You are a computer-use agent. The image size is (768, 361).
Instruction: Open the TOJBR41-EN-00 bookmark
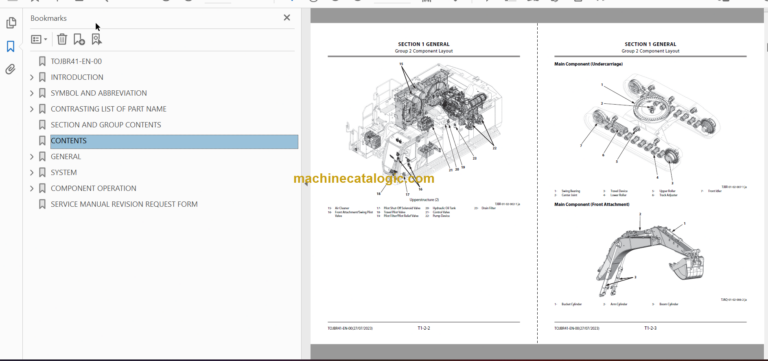tap(76, 61)
